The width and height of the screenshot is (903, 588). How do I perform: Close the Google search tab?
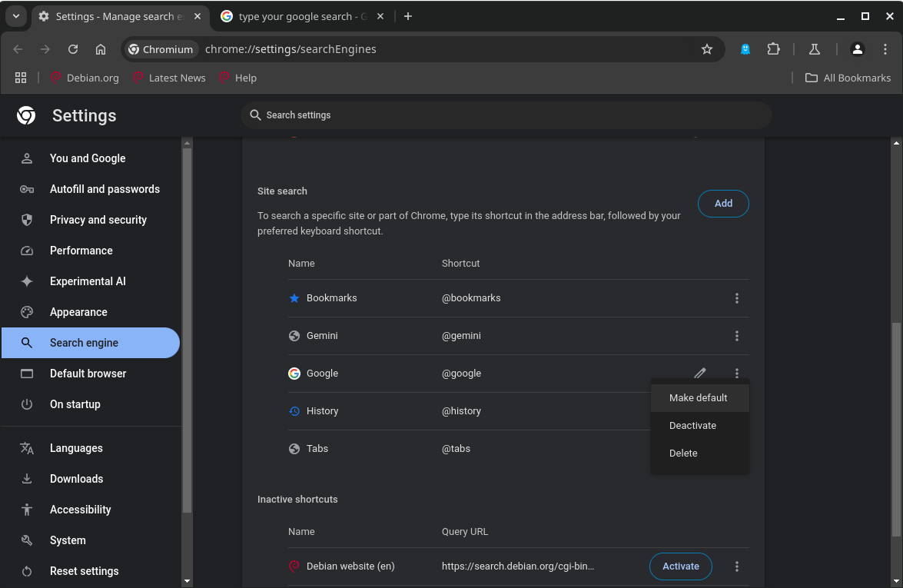[x=380, y=17]
